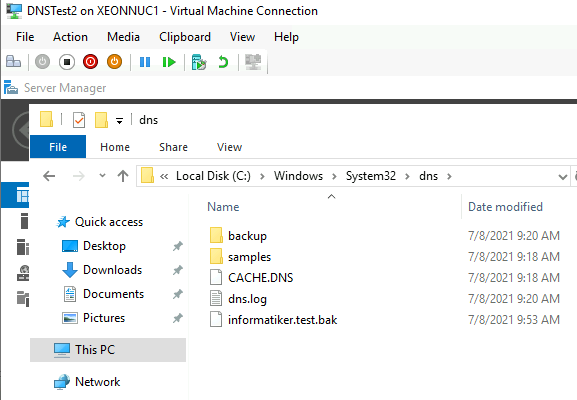Turn off the VM with the stop icon
Viewport: 577px width, 400px height.
(x=67, y=62)
